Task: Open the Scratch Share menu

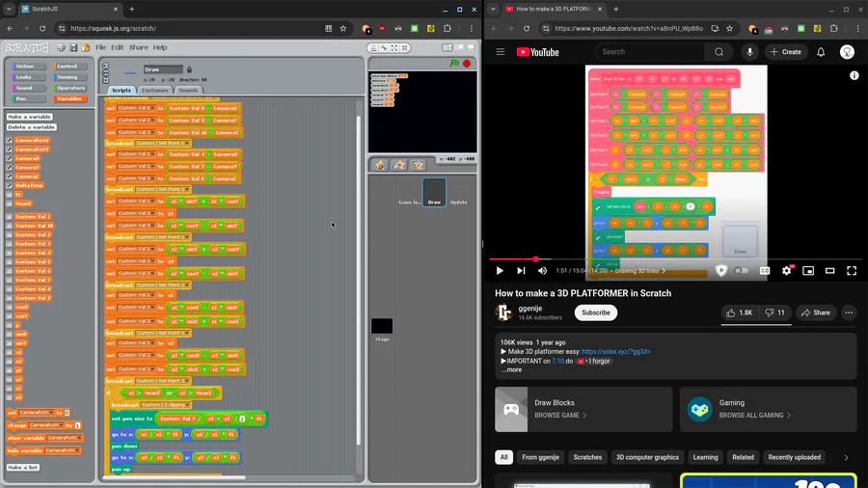Action: click(138, 47)
